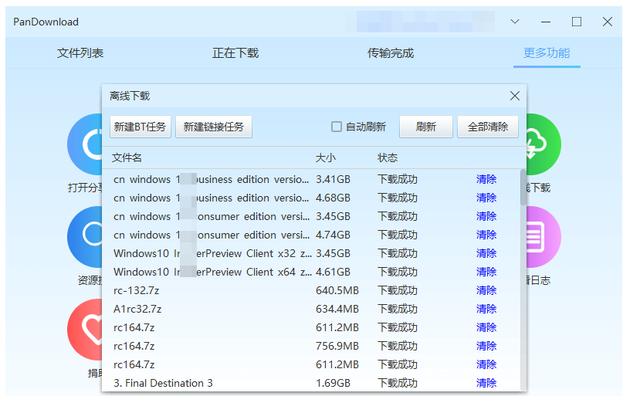640x413 pixels.
Task: Click 下载成功 status in rc-132.7z row
Action: pos(398,291)
